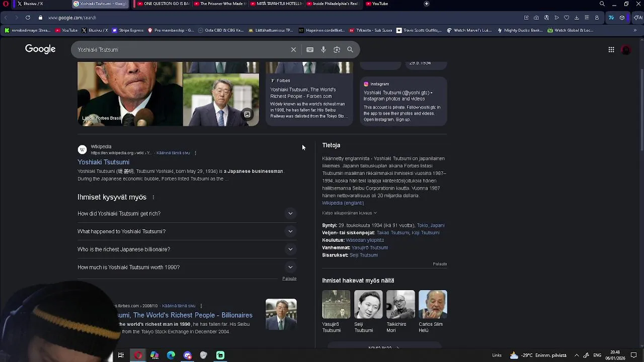Take a snapshot with the camera toolbar icon
Screen dimensions: 644x362
tap(536, 18)
